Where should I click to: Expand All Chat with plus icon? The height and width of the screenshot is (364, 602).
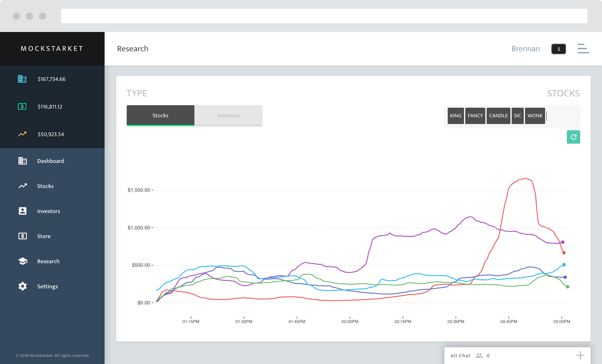[580, 355]
